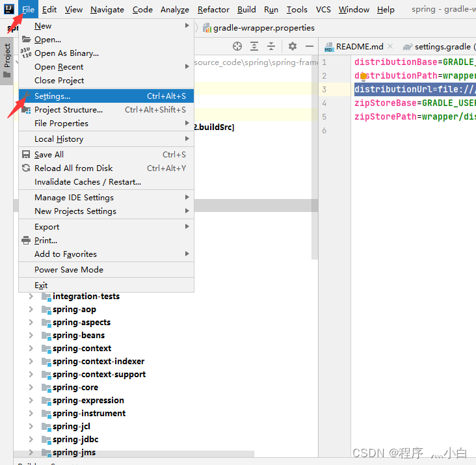Choose Settings... from File menu

click(x=106, y=96)
